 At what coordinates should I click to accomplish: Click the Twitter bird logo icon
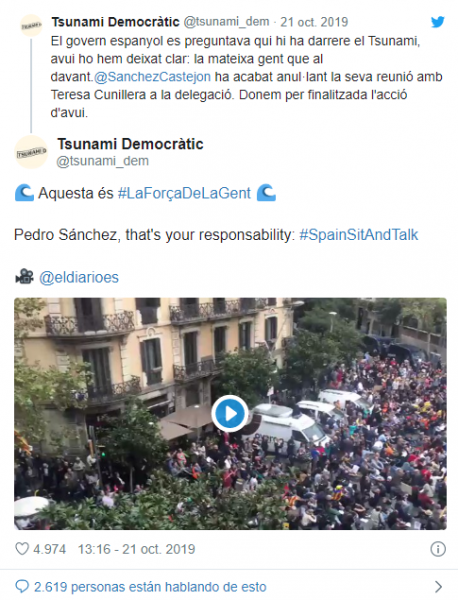tap(437, 22)
